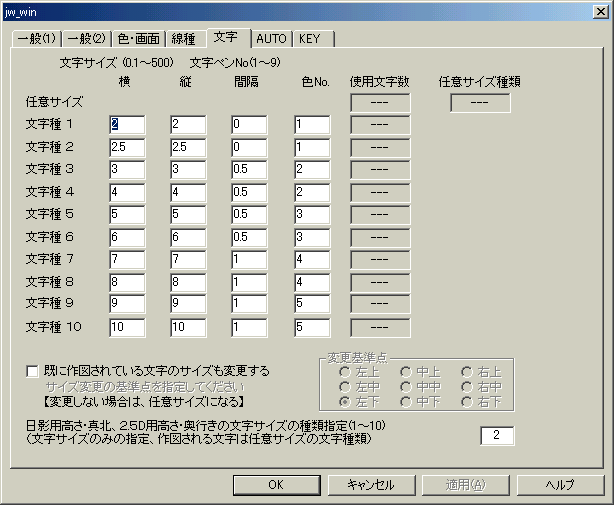Open the 一般(2) tab
The width and height of the screenshot is (614, 505).
pyautogui.click(x=87, y=39)
